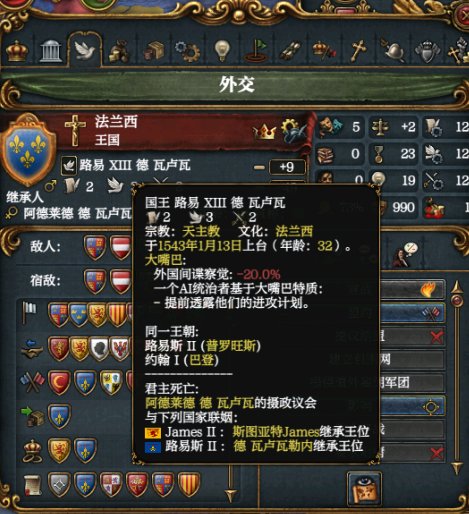
Task: Open the Religion cross tab
Action: pos(358,51)
